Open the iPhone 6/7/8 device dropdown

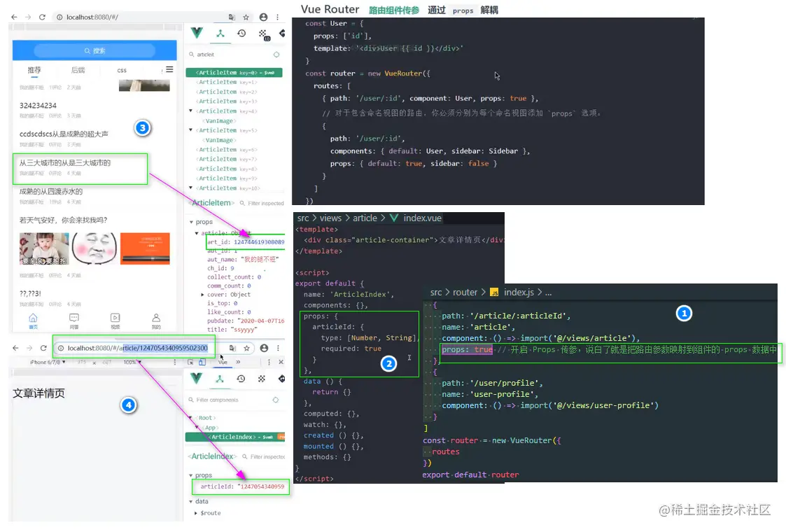tap(48, 362)
